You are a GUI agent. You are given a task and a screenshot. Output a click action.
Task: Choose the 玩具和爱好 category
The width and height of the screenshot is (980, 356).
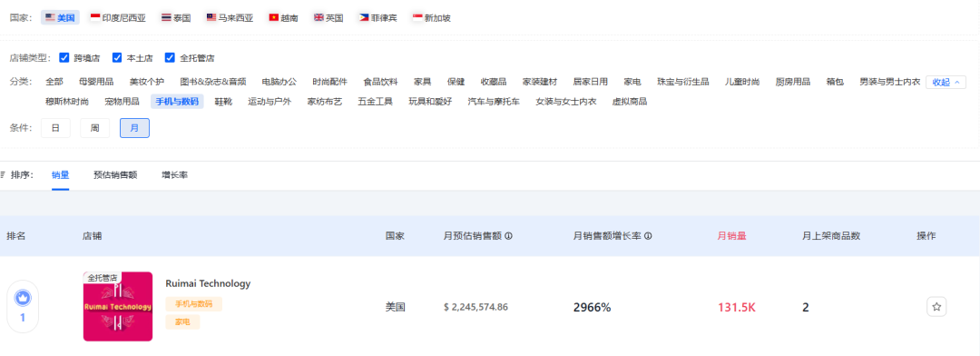coord(430,102)
